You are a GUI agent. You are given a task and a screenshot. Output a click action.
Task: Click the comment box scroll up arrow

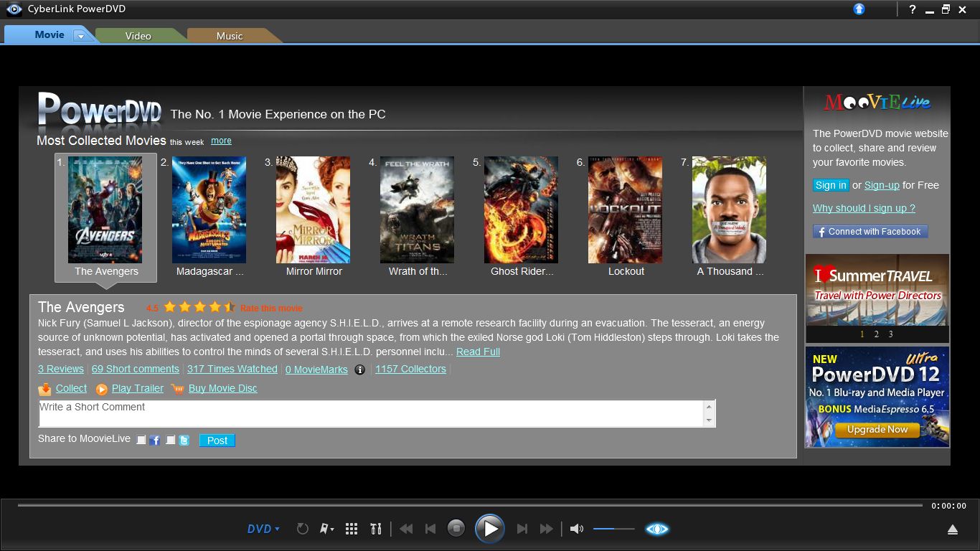point(709,407)
